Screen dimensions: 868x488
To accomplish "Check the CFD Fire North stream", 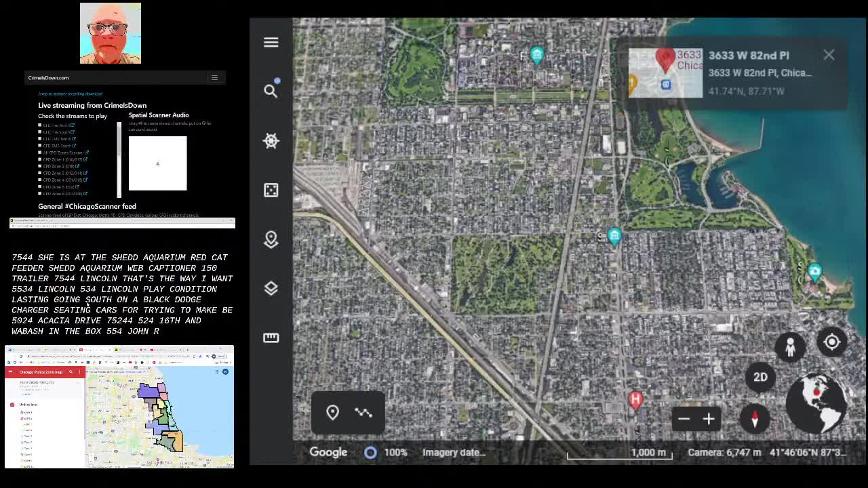I will pos(39,125).
